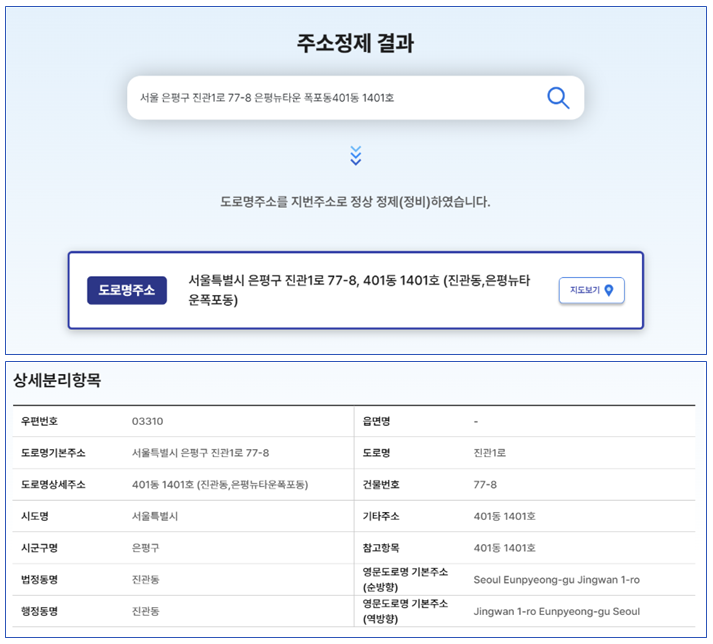This screenshot has height=644, width=713.
Task: Select English address Jingwan 1-ro Eunpyeong-gu Seoul
Action: coord(556,611)
